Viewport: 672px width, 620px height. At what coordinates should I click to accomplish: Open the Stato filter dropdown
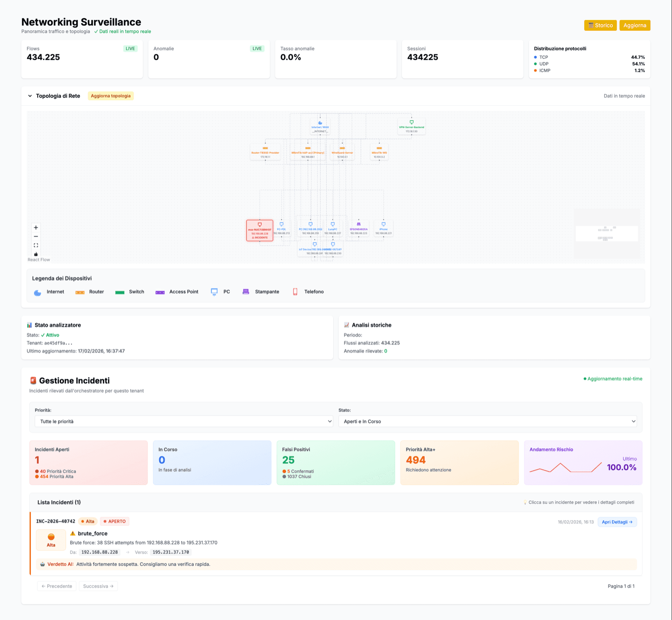pyautogui.click(x=488, y=421)
